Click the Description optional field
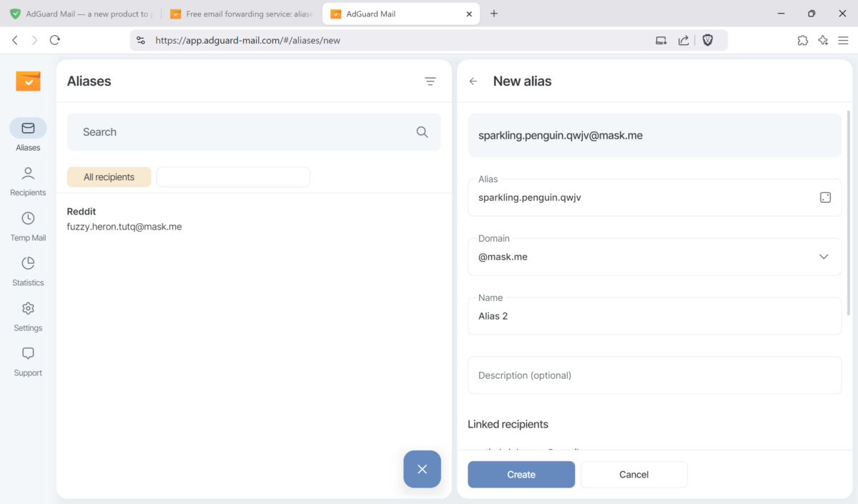This screenshot has height=504, width=858. [x=654, y=375]
